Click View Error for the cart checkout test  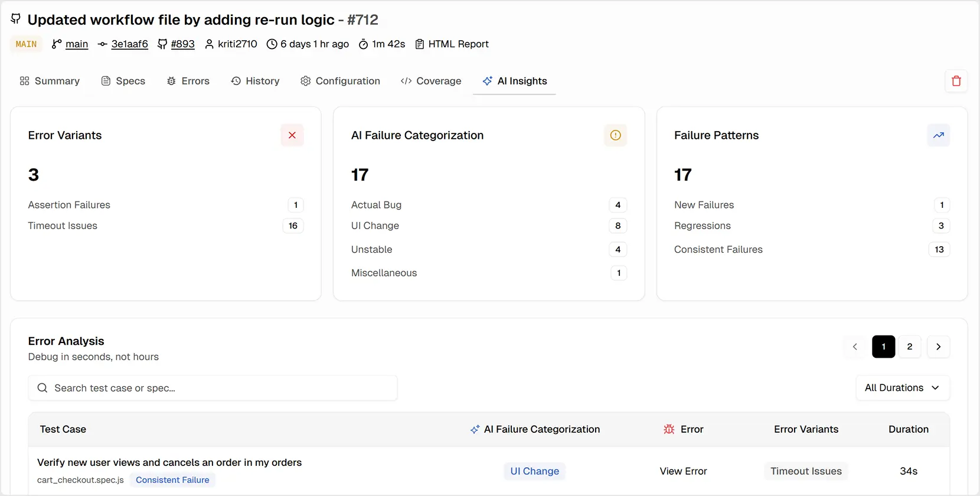[x=683, y=471]
